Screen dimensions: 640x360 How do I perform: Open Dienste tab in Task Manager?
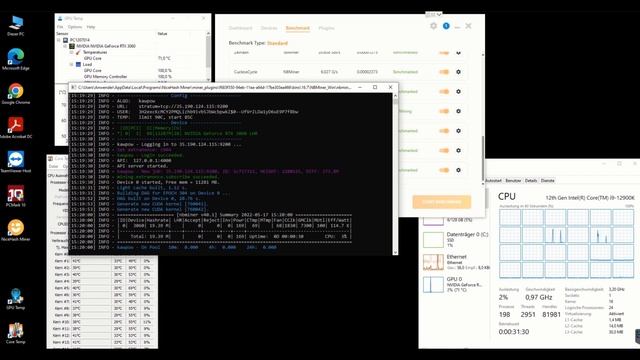pos(548,180)
